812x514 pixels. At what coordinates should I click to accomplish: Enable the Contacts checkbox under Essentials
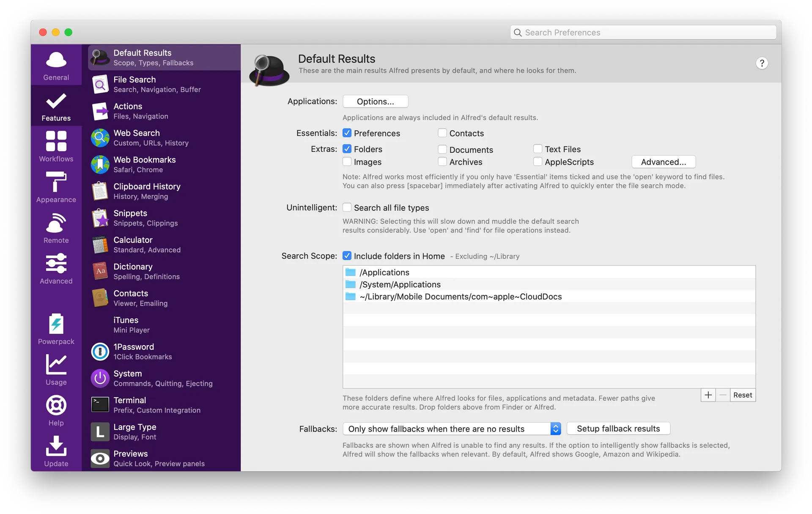click(x=442, y=133)
